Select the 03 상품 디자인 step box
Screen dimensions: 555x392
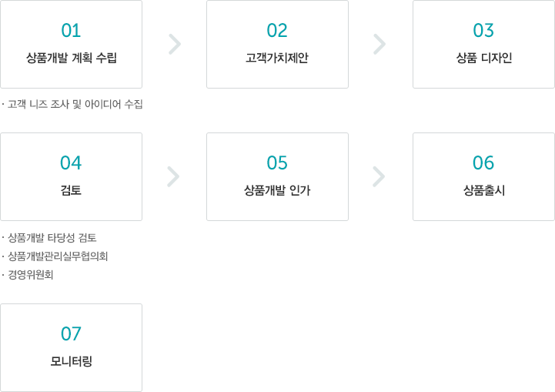(x=483, y=44)
